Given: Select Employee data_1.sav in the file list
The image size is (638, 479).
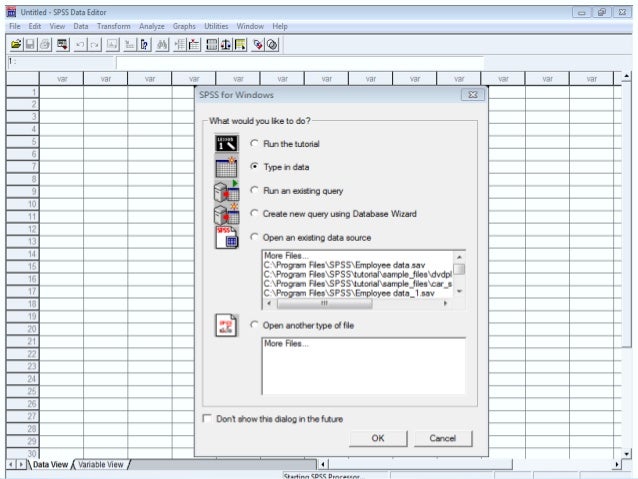Looking at the screenshot, I should coord(349,293).
